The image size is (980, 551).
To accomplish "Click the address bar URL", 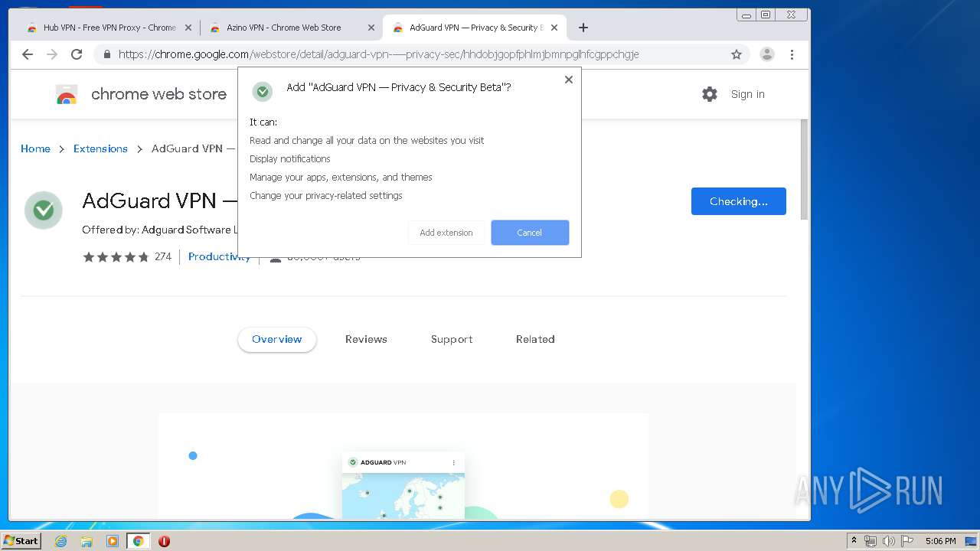I will coord(378,54).
